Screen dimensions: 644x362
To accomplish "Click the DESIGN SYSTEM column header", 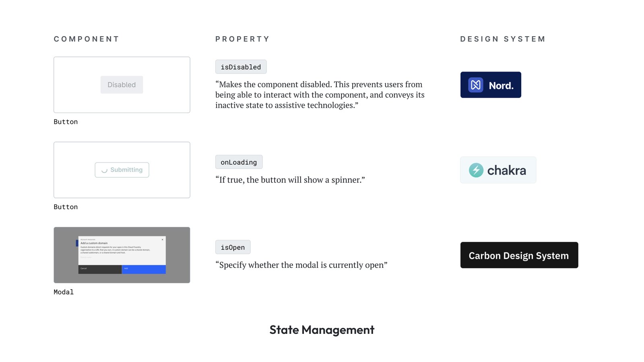I will (x=503, y=39).
